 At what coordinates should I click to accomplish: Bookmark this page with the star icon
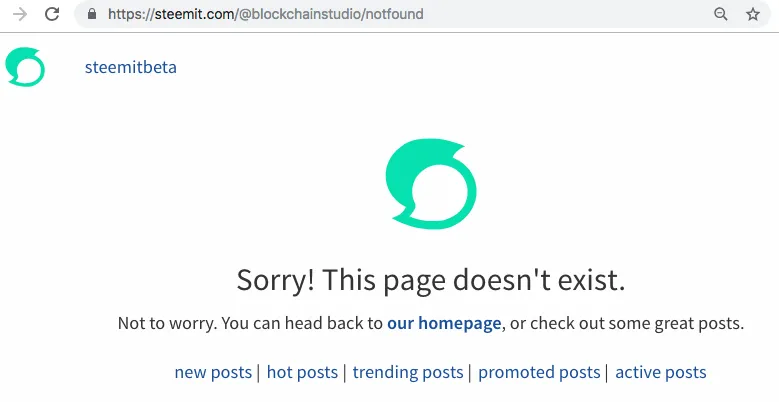click(753, 14)
